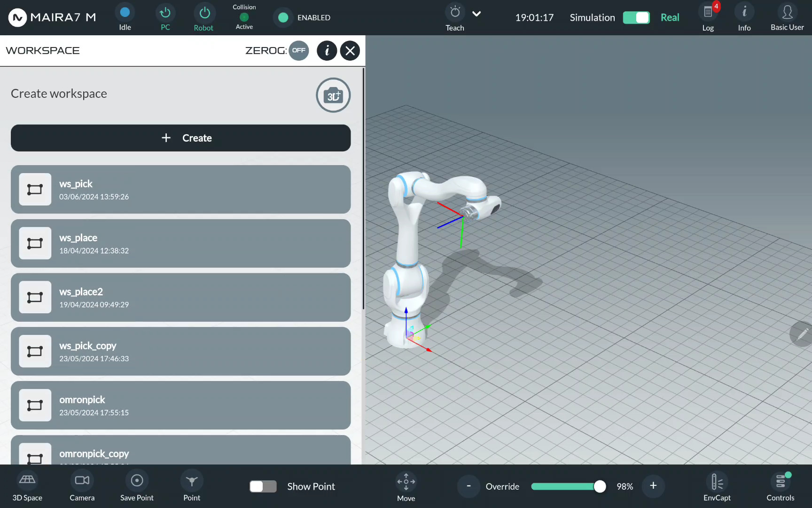Open the Info panel in top bar
812x508 pixels.
(x=744, y=17)
